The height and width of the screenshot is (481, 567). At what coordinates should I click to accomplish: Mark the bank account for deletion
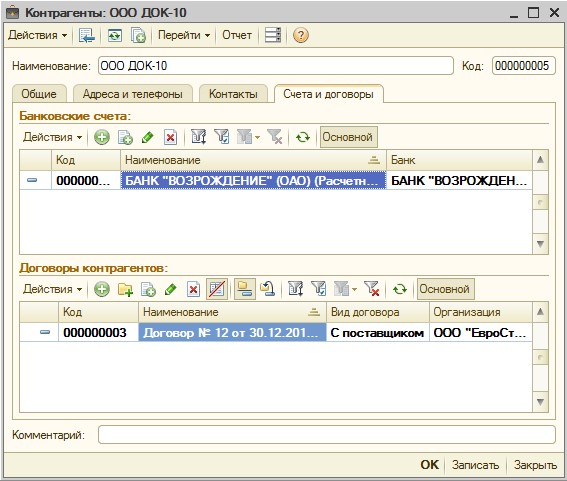click(x=170, y=137)
